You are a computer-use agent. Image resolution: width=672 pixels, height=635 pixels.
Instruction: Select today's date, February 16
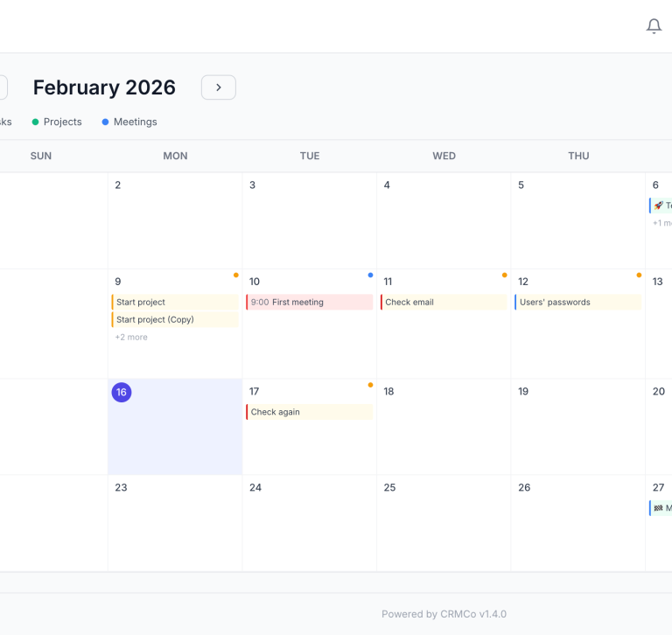pyautogui.click(x=122, y=392)
